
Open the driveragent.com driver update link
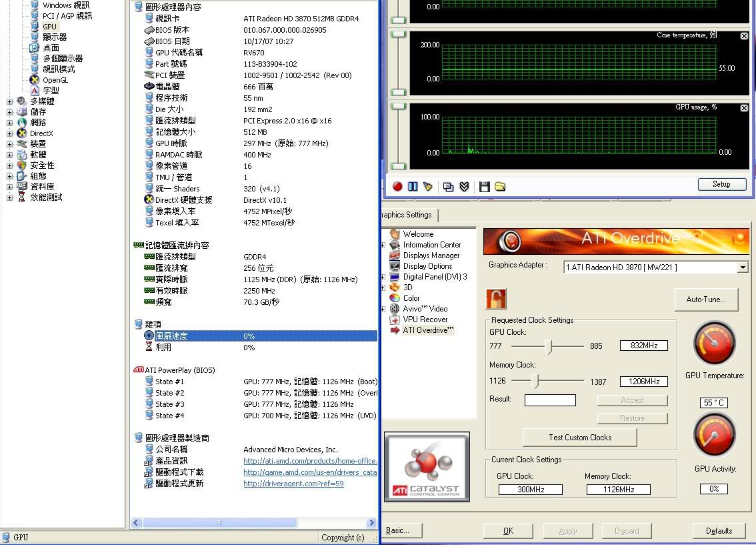(x=293, y=484)
